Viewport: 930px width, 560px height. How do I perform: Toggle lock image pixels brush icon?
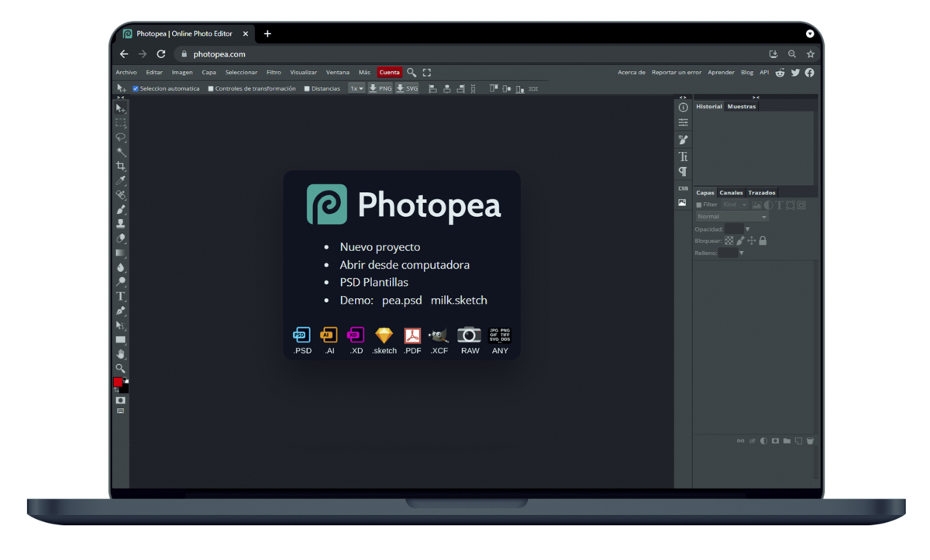[740, 241]
